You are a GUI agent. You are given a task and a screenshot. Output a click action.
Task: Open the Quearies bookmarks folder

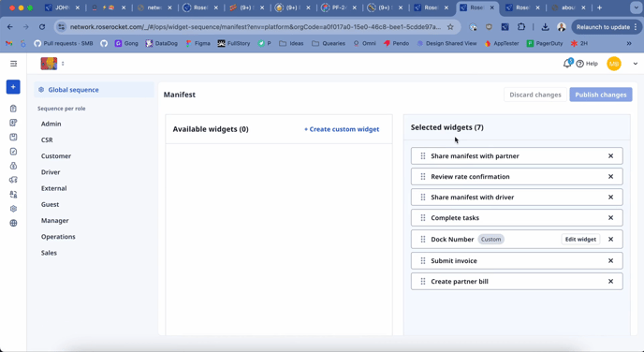329,43
